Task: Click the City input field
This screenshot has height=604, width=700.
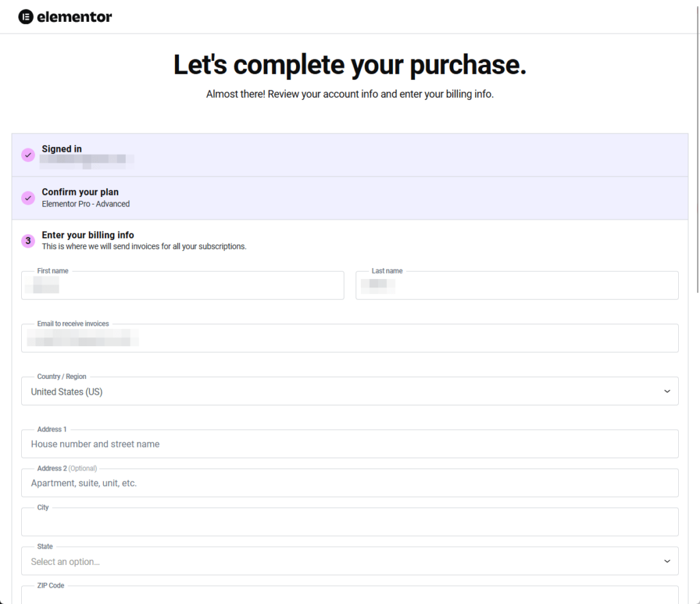Action: (x=350, y=522)
